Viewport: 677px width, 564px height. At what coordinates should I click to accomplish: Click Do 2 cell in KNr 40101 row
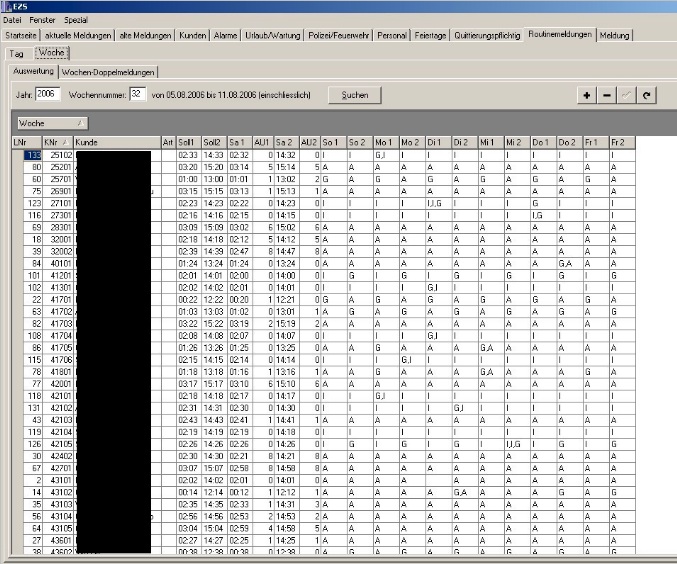(x=570, y=263)
